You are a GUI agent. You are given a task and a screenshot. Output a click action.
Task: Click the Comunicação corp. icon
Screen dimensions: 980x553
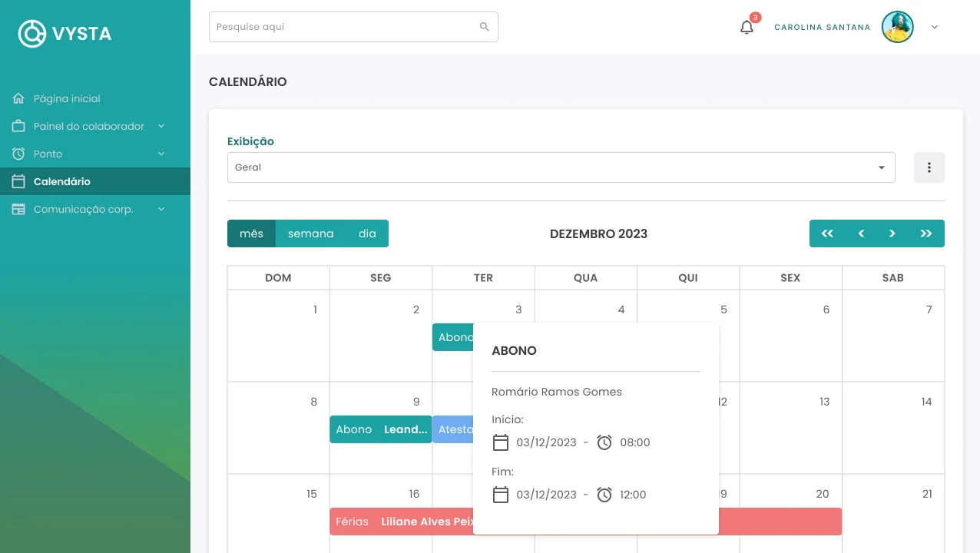(18, 209)
